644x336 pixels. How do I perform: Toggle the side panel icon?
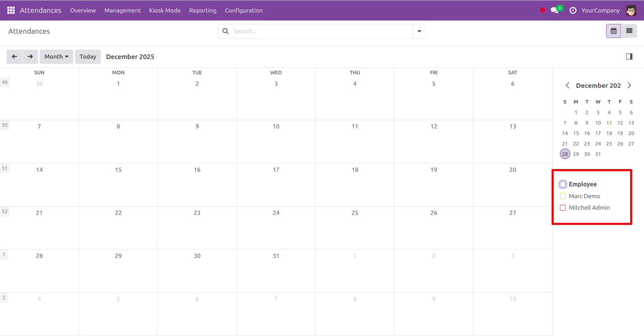[x=629, y=57]
